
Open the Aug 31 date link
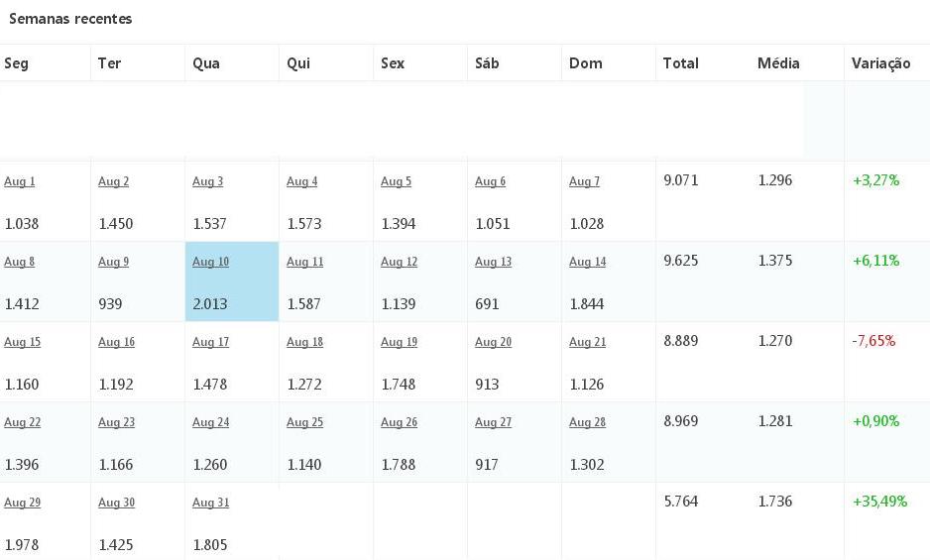210,503
